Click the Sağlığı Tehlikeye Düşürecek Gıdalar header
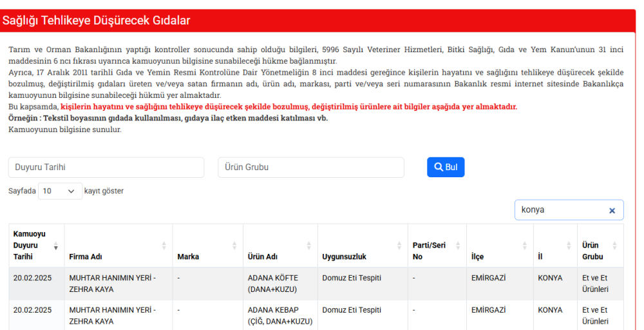644x330 pixels. click(x=97, y=21)
